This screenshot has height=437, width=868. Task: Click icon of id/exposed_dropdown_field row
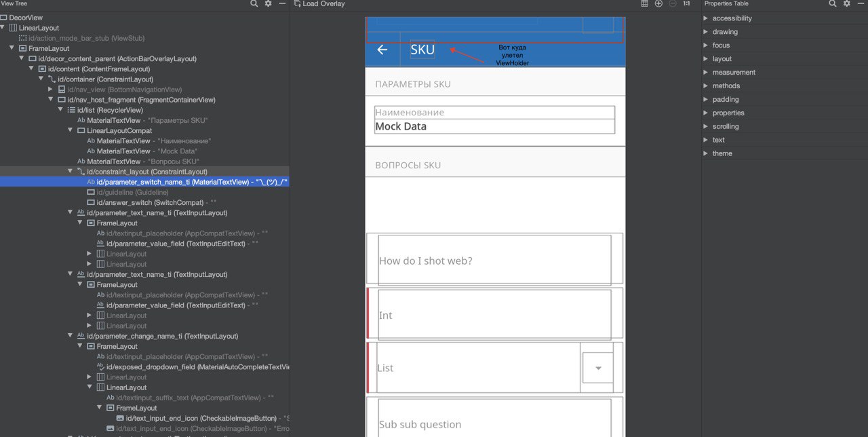point(100,367)
